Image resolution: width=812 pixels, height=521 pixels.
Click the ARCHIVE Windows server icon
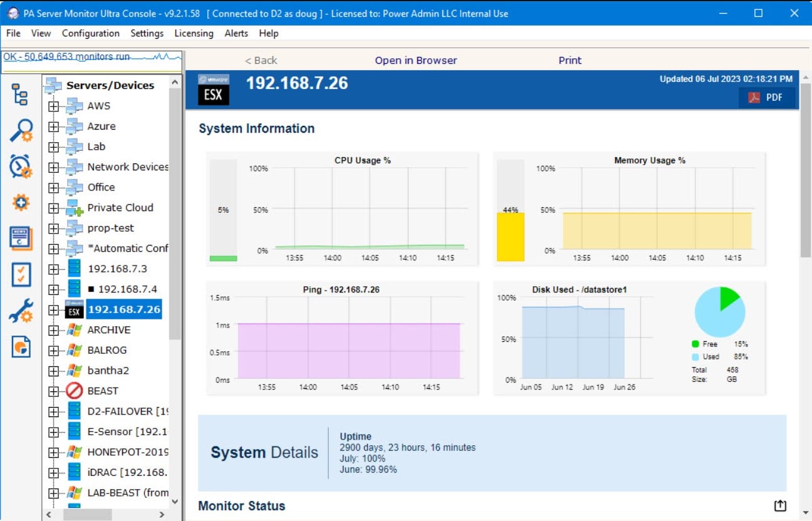click(75, 330)
